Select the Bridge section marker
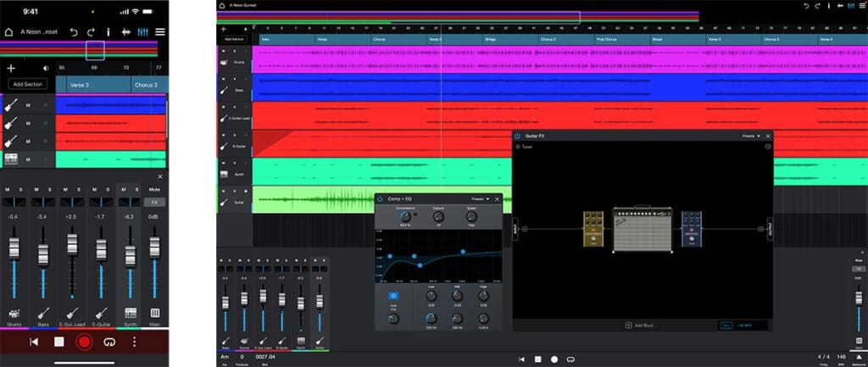 click(x=491, y=39)
